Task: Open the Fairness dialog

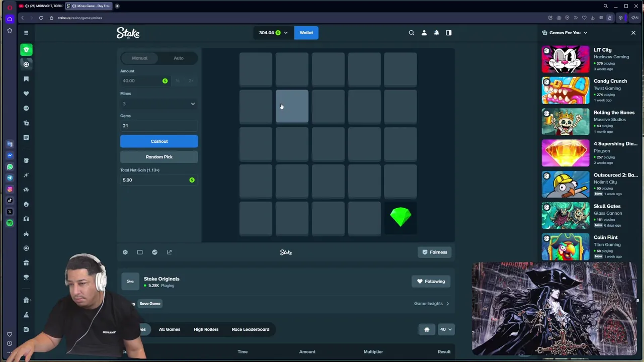Action: click(435, 252)
